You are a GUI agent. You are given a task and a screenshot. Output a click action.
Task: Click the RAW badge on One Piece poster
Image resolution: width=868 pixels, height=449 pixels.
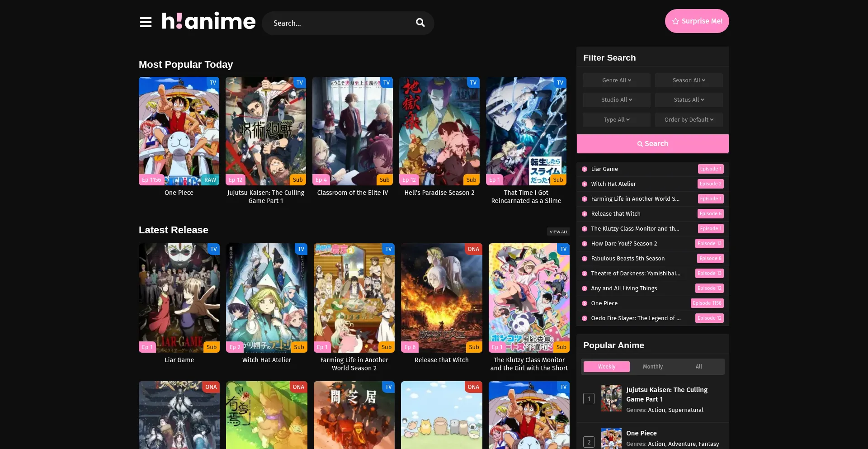tap(210, 180)
